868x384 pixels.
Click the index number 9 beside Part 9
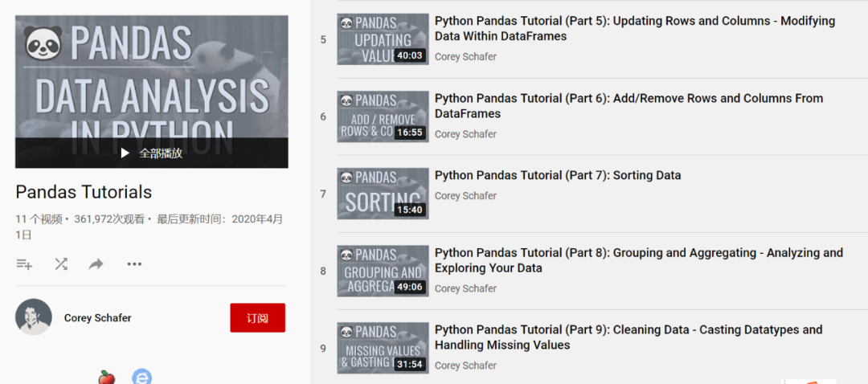point(323,349)
